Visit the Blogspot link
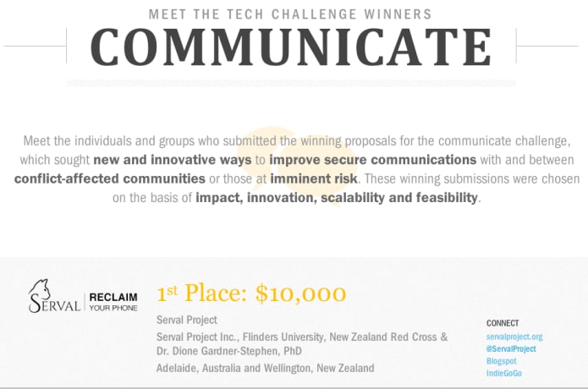 [501, 360]
